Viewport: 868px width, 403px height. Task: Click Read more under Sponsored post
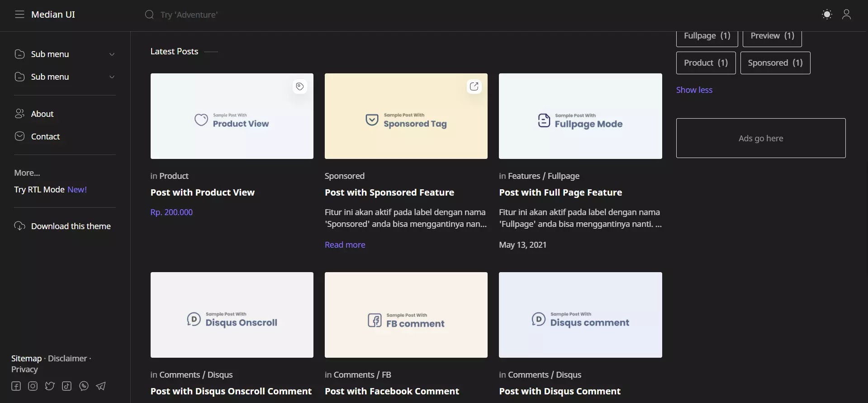tap(345, 245)
